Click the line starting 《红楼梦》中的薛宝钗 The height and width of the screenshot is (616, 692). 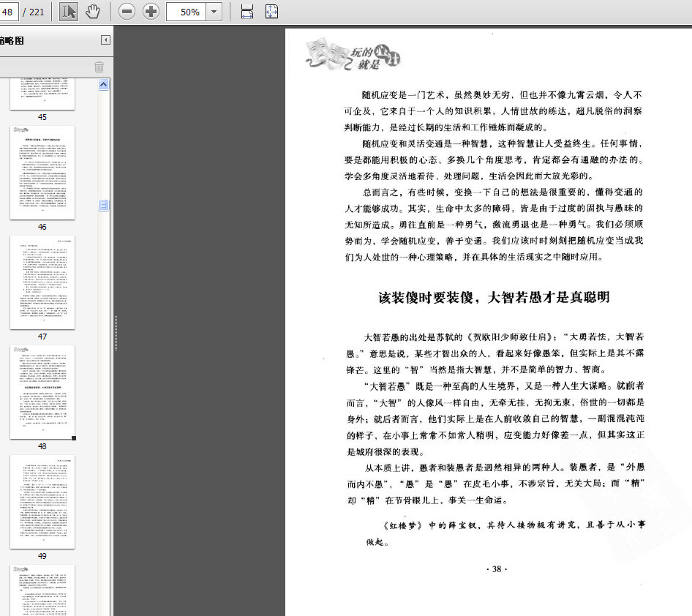505,533
